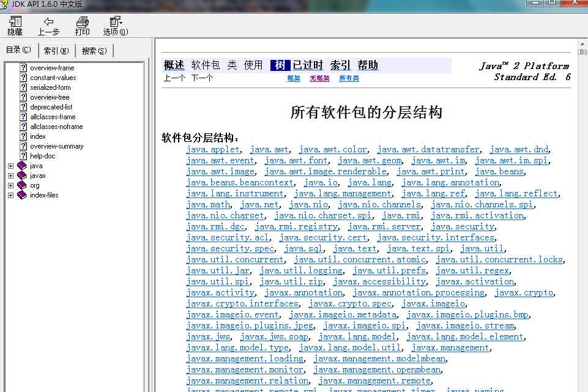Open the 帮助 help navigation link
588x392 pixels.
click(368, 65)
